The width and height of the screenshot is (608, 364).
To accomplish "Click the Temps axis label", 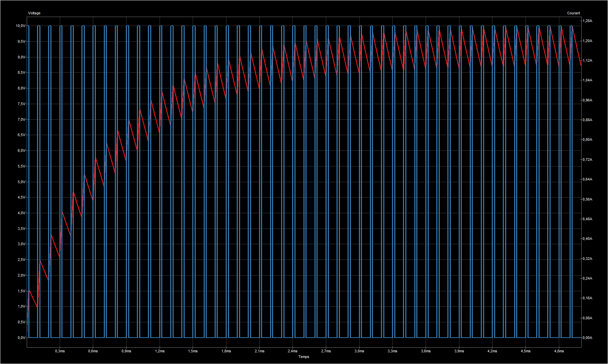I will point(303,357).
